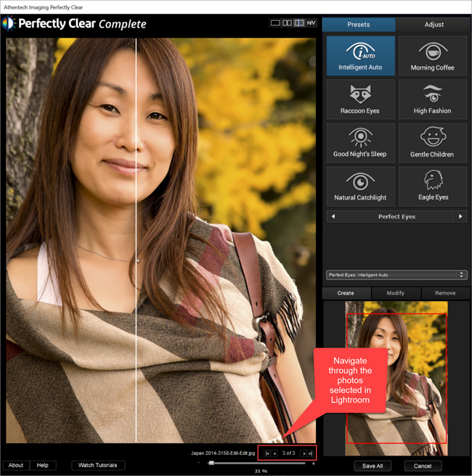Screen dimensions: 472x476
Task: Switch to single image view mode
Action: pyautogui.click(x=275, y=23)
